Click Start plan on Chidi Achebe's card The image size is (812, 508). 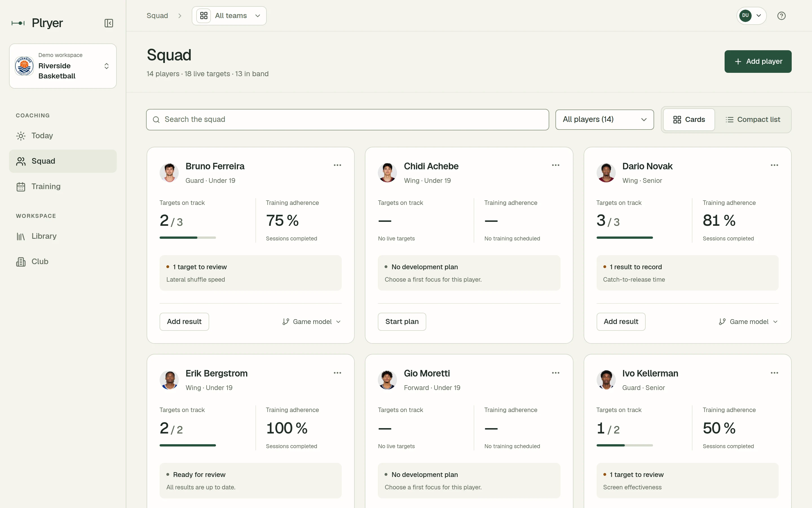click(402, 322)
